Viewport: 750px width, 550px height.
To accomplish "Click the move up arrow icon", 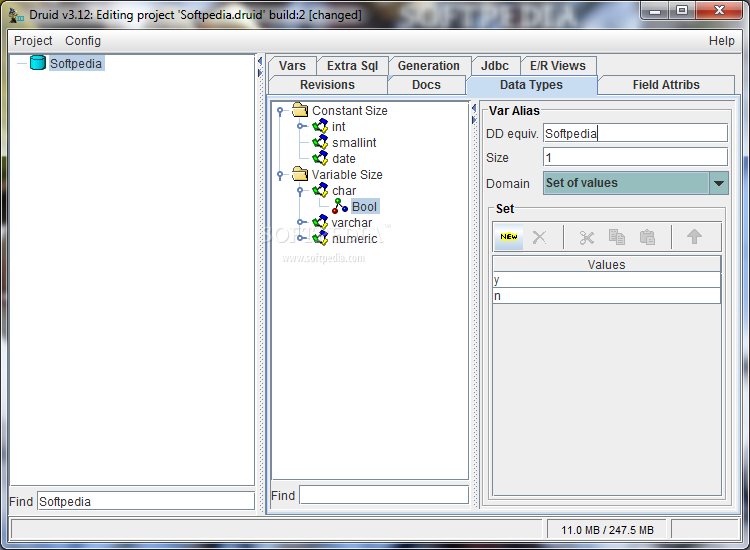I will coord(694,236).
